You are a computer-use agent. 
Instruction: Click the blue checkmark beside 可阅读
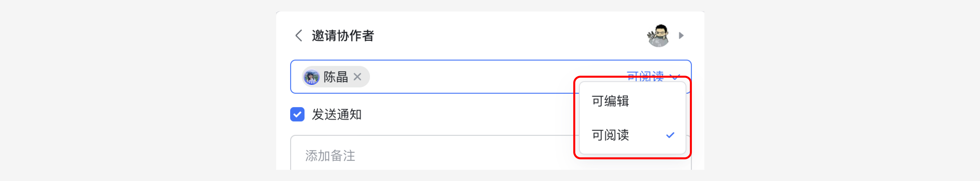pos(670,135)
